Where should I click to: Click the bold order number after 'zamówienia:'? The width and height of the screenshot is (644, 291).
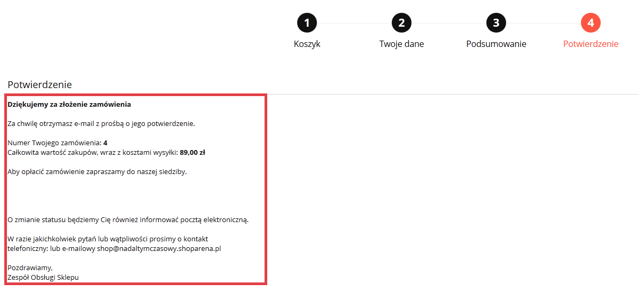pos(105,143)
